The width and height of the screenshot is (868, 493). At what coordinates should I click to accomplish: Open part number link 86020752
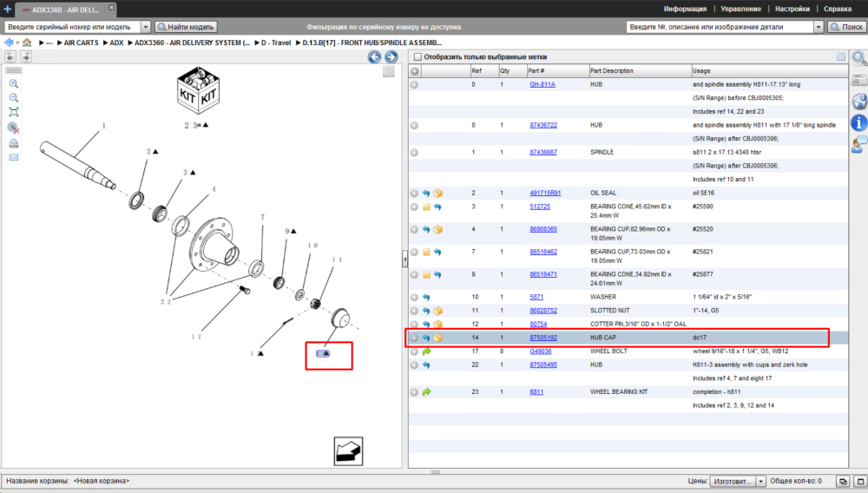click(x=543, y=311)
